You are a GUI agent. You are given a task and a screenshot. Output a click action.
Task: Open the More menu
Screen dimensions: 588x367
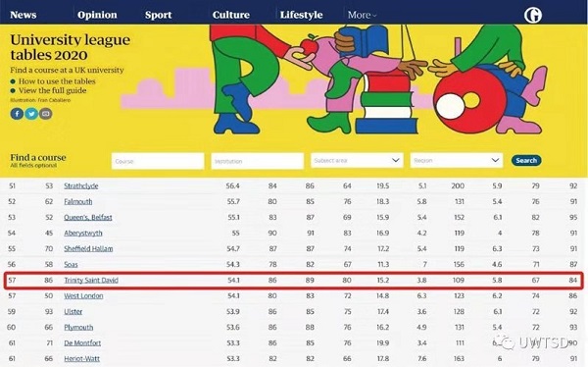(x=362, y=15)
